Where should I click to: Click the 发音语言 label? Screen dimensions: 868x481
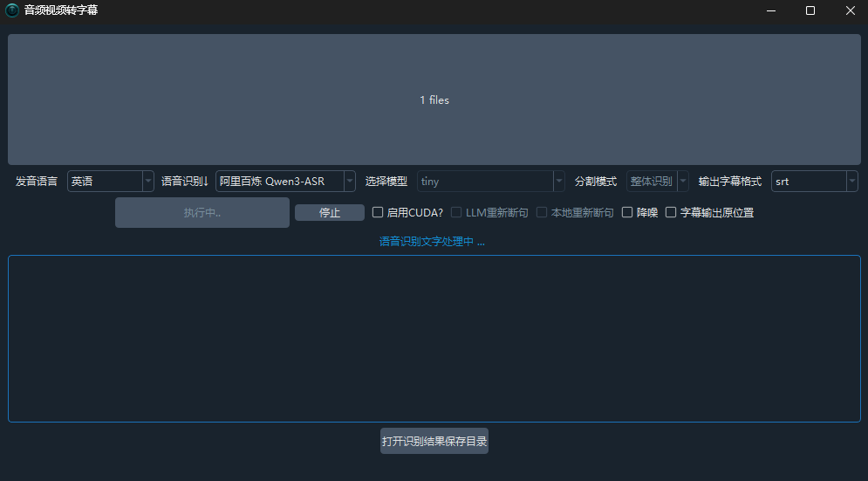click(x=37, y=182)
